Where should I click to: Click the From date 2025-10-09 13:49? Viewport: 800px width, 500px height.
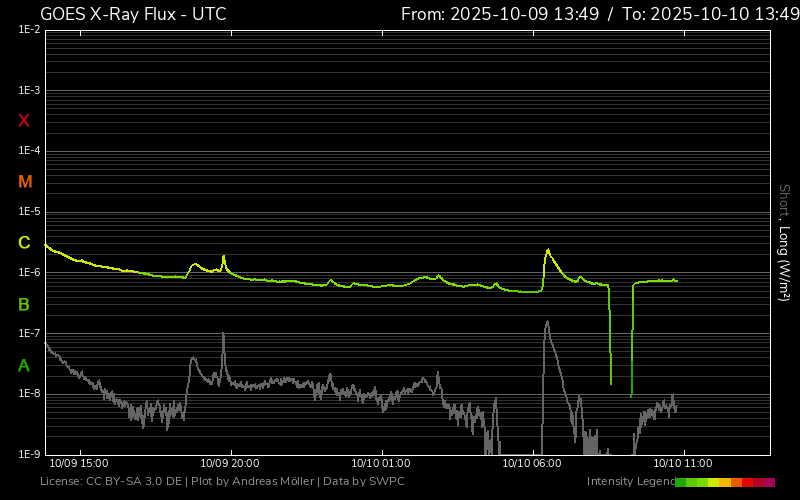pyautogui.click(x=500, y=14)
